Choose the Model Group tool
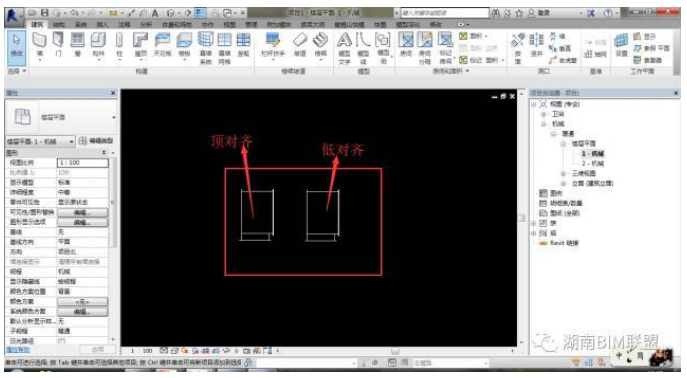This screenshot has height=378, width=687. (x=383, y=48)
